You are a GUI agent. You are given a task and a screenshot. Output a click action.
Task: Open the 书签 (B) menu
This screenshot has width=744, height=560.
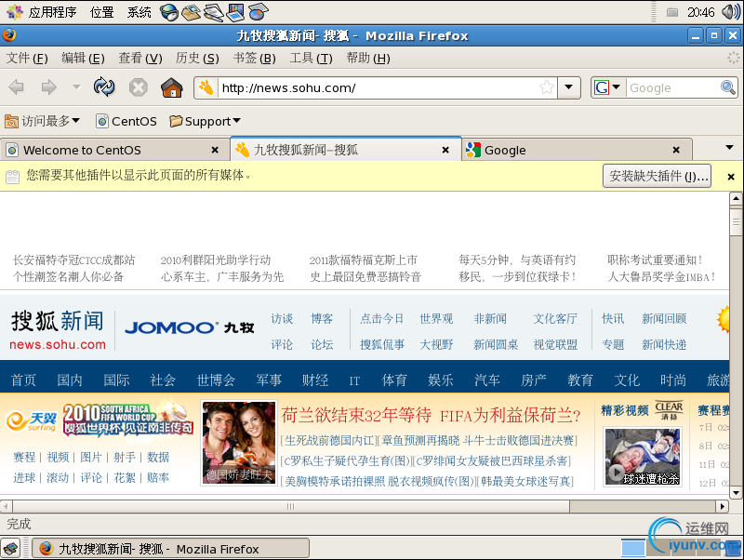coord(254,59)
